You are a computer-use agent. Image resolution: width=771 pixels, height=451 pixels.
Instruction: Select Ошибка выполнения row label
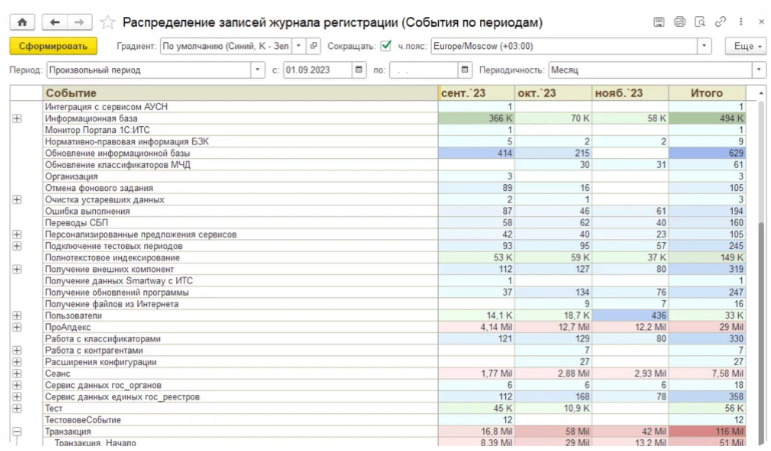click(x=88, y=211)
